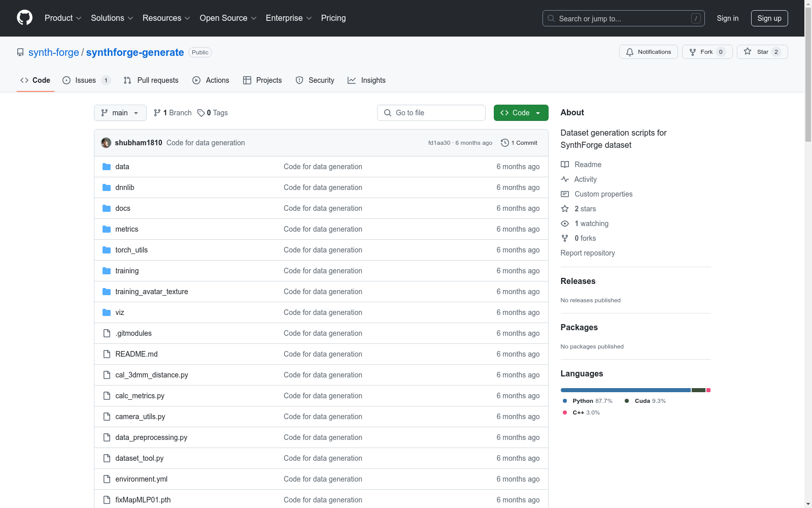Viewport: 812px width, 508px height.
Task: Click the eye icon beside 1 watching
Action: pos(565,224)
